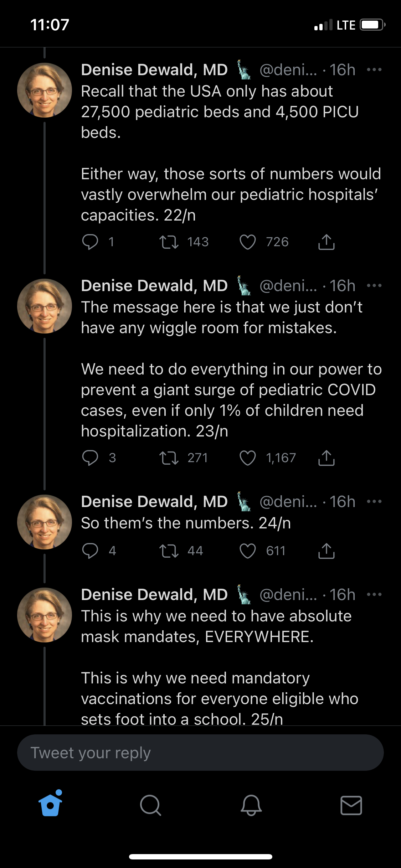Share the 22/n pediatric beds tweet
The height and width of the screenshot is (868, 401).
pos(326,242)
